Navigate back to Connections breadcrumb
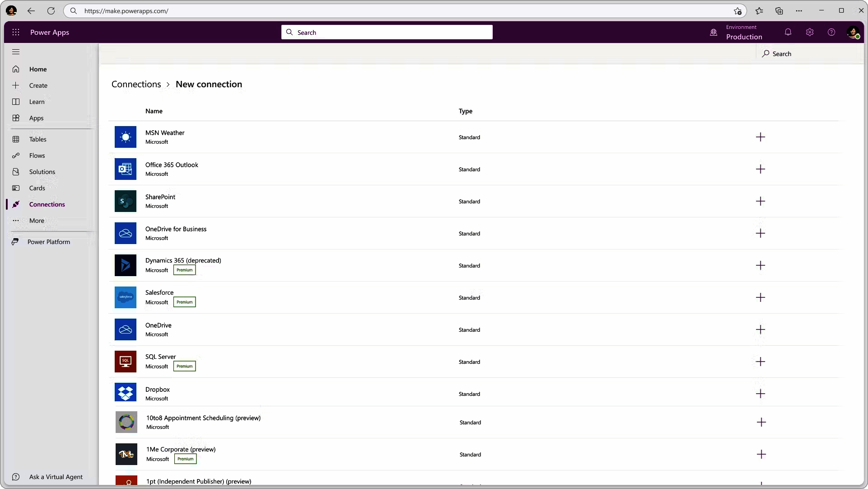This screenshot has height=489, width=868. pyautogui.click(x=136, y=84)
